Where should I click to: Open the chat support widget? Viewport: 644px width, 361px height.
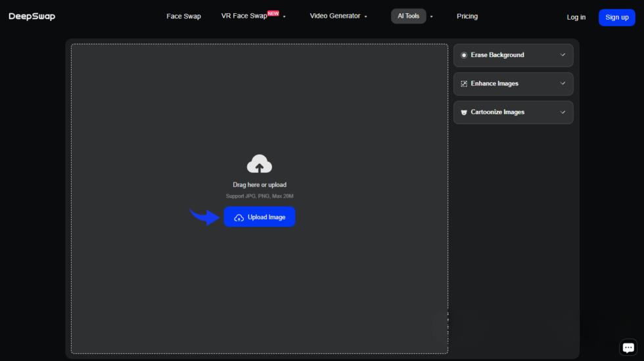pos(628,348)
